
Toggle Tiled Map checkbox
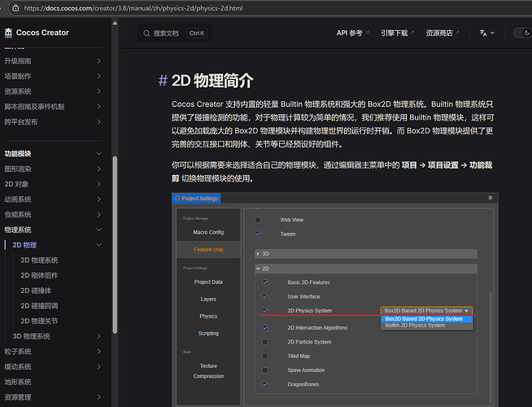pos(265,356)
